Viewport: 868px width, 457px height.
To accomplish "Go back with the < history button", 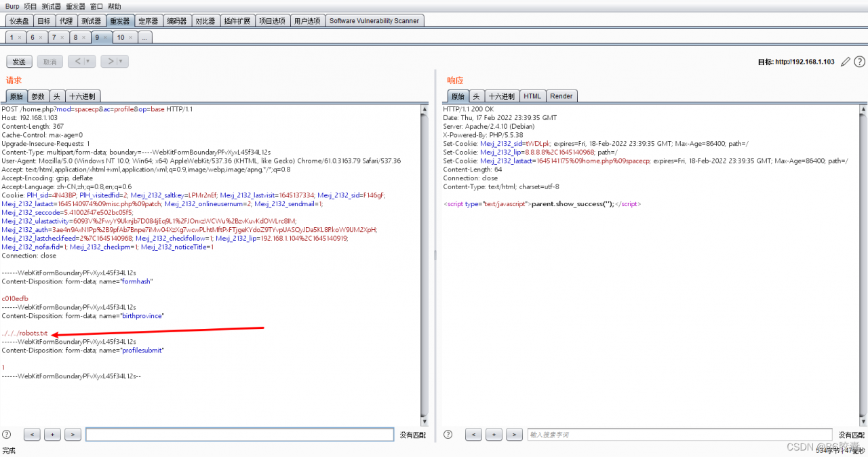I will 77,62.
